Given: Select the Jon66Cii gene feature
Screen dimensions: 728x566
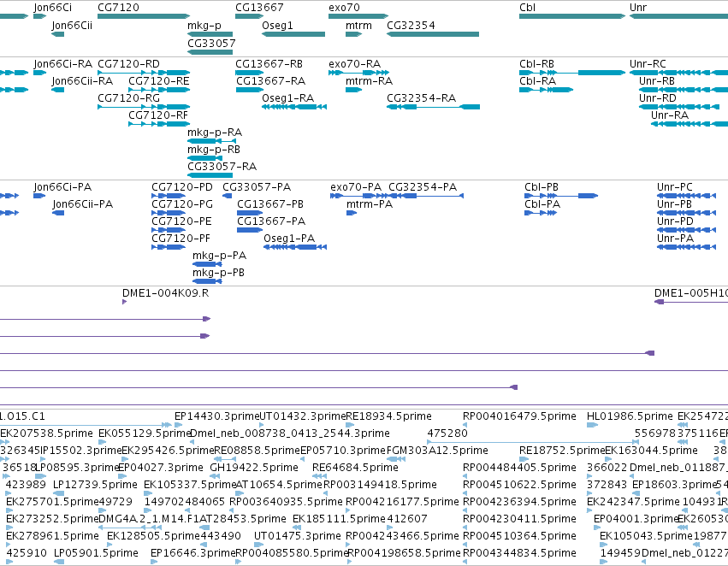Looking at the screenshot, I should [x=58, y=34].
